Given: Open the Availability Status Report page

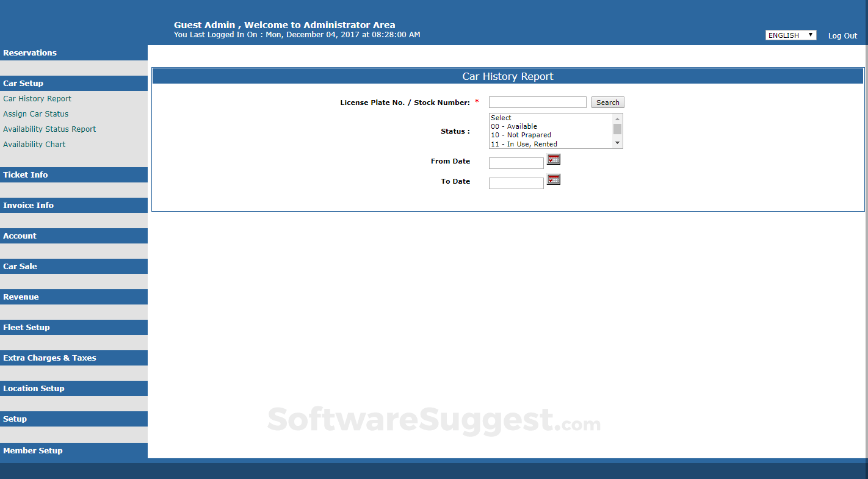Looking at the screenshot, I should point(49,129).
